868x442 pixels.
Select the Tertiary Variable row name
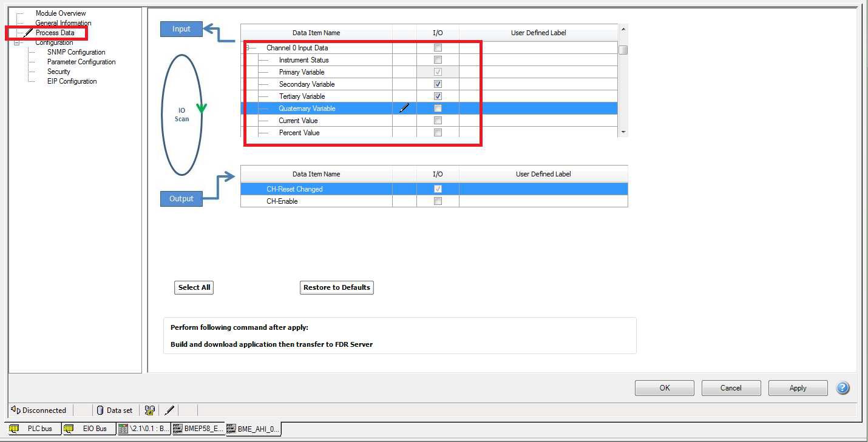pyautogui.click(x=302, y=96)
